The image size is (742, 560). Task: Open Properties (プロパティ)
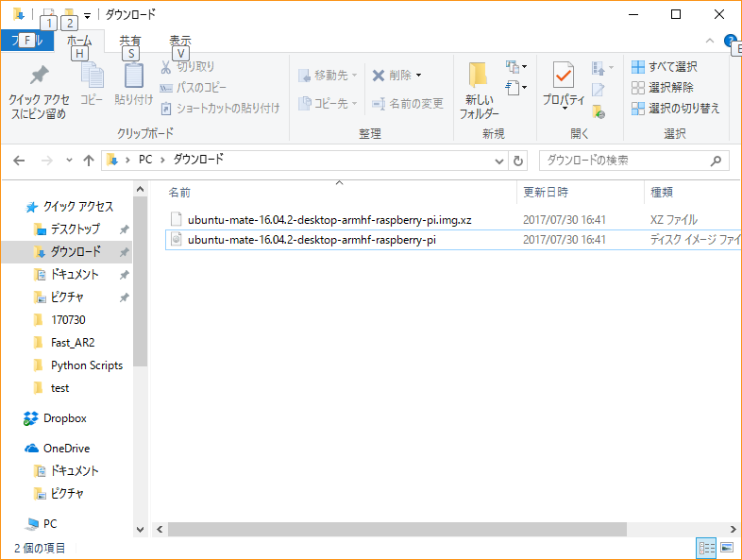(564, 85)
